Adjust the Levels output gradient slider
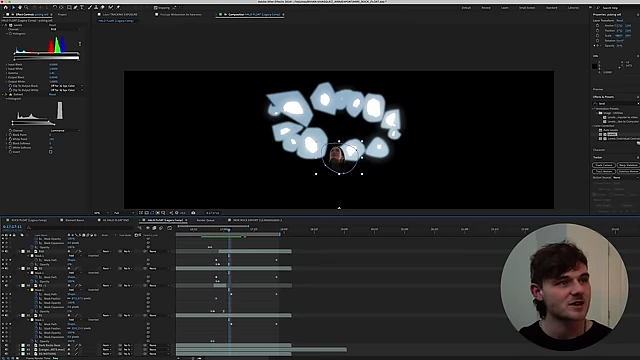The image size is (640, 360). (46, 58)
